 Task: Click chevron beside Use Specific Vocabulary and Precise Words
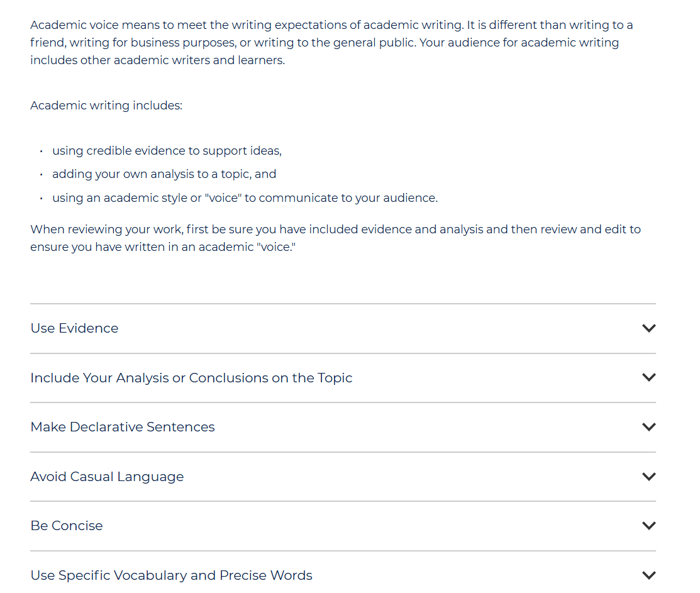[x=648, y=575]
